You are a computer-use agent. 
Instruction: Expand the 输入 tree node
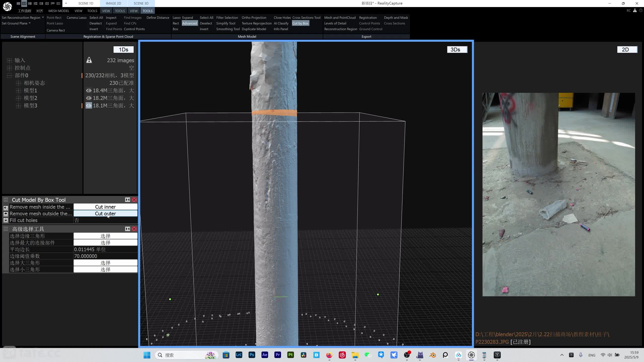point(9,60)
